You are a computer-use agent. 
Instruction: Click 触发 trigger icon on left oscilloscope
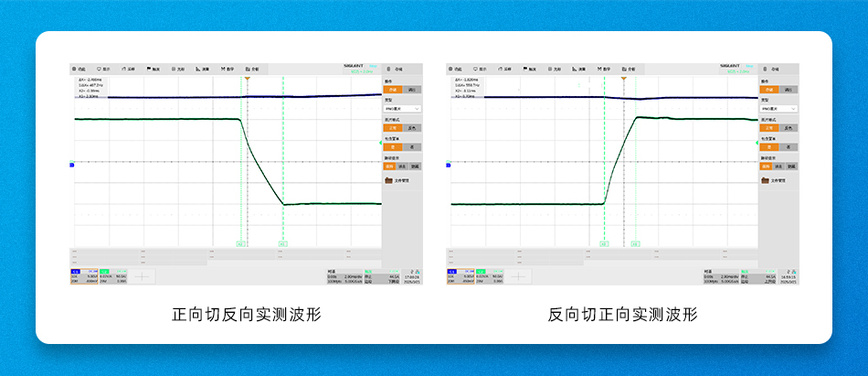point(153,69)
